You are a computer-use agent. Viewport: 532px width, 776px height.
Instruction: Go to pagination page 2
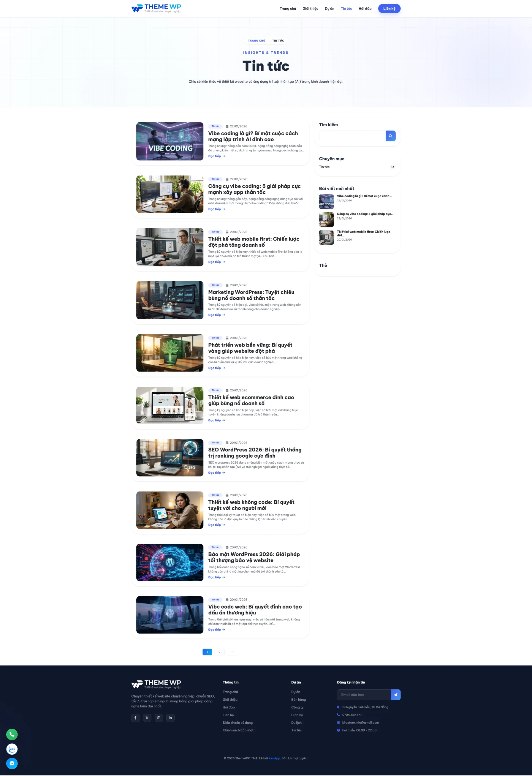click(x=219, y=652)
